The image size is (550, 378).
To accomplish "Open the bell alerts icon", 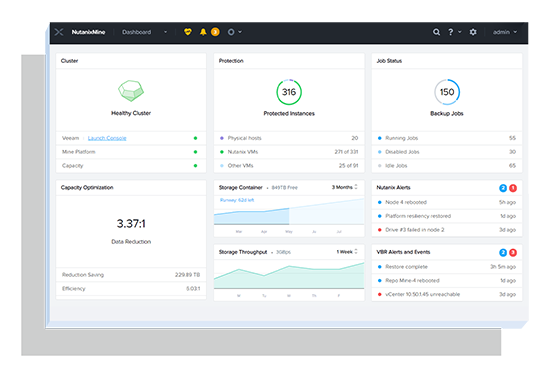I will click(x=203, y=32).
